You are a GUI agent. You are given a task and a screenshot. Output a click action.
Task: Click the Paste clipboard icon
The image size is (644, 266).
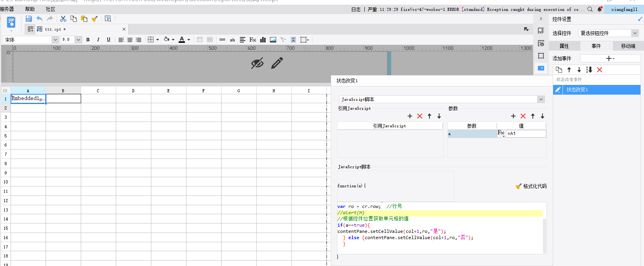(84, 19)
